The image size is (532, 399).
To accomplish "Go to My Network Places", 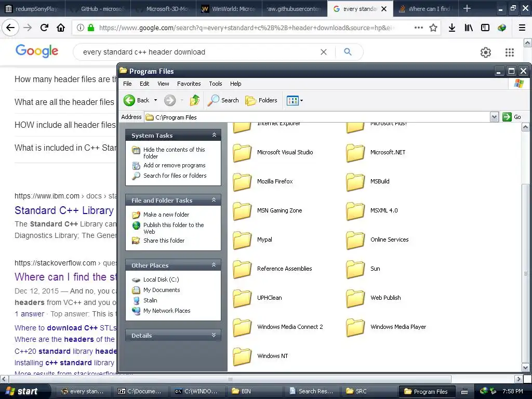I will click(x=162, y=311).
